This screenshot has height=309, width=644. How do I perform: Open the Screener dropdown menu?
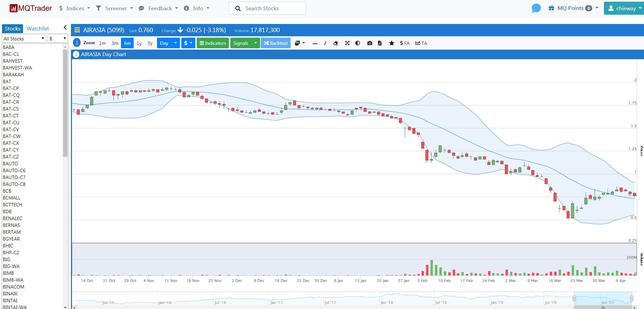click(114, 8)
